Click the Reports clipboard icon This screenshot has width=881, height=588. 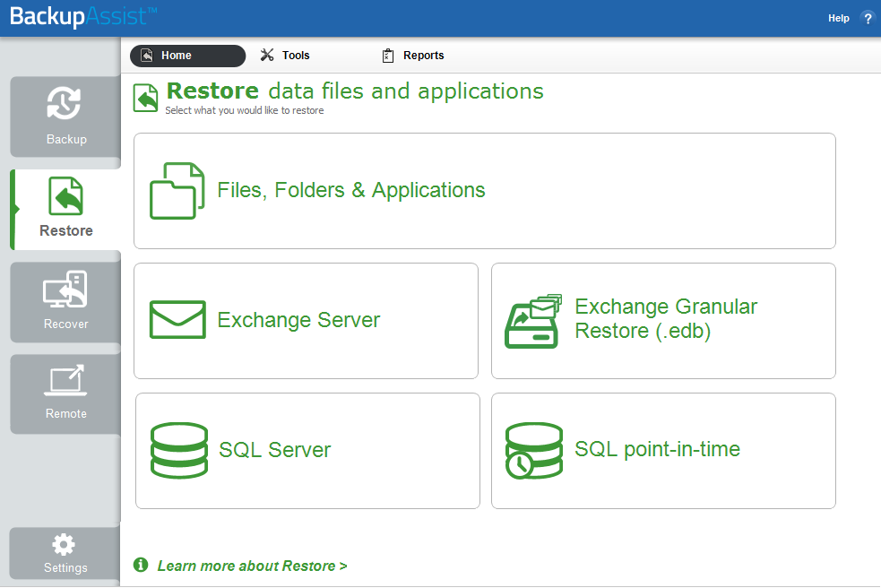(388, 56)
